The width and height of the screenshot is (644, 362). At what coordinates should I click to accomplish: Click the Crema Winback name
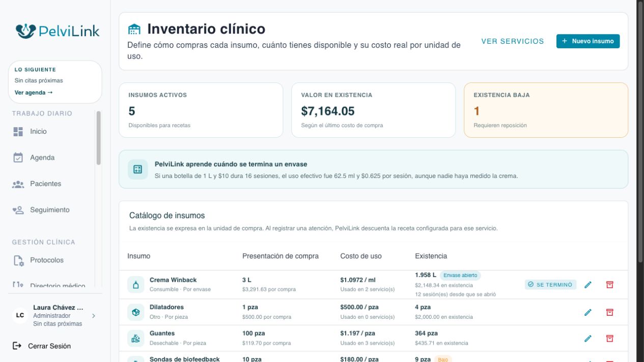(173, 280)
